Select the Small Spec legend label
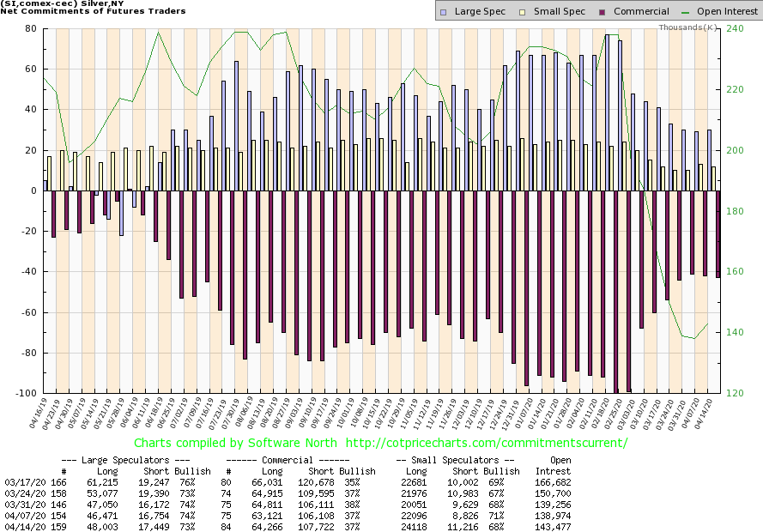The height and width of the screenshot is (532, 763). click(549, 12)
